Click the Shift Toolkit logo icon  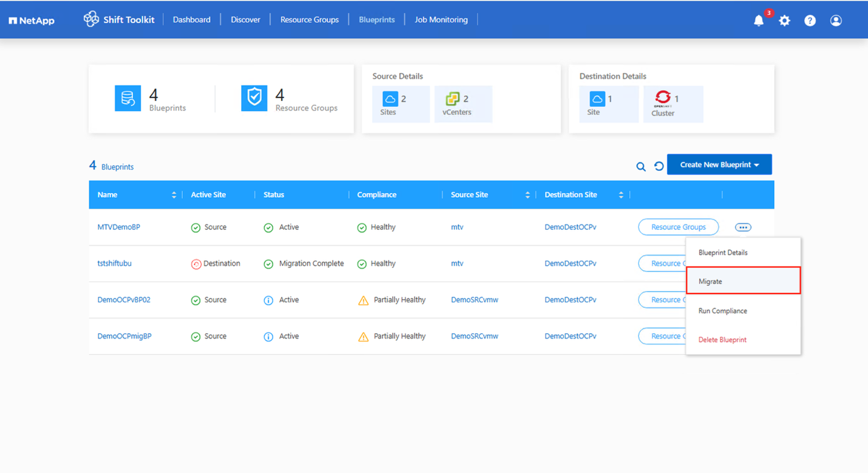point(91,20)
